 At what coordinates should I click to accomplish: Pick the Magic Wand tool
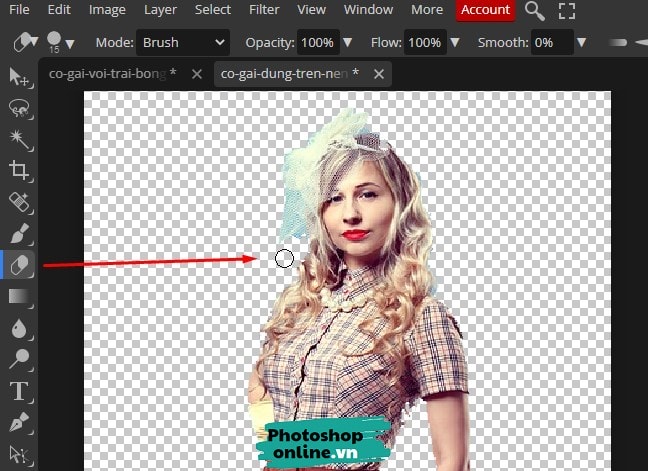tap(19, 138)
